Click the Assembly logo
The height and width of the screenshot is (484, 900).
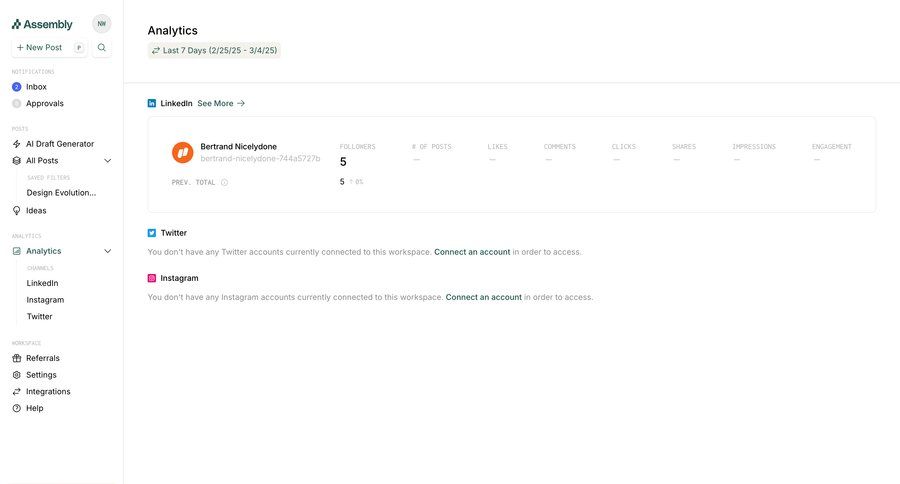[42, 24]
